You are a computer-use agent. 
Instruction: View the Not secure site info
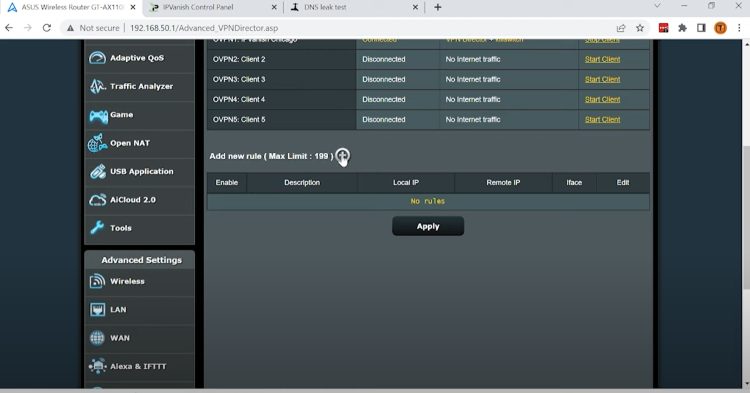point(93,28)
